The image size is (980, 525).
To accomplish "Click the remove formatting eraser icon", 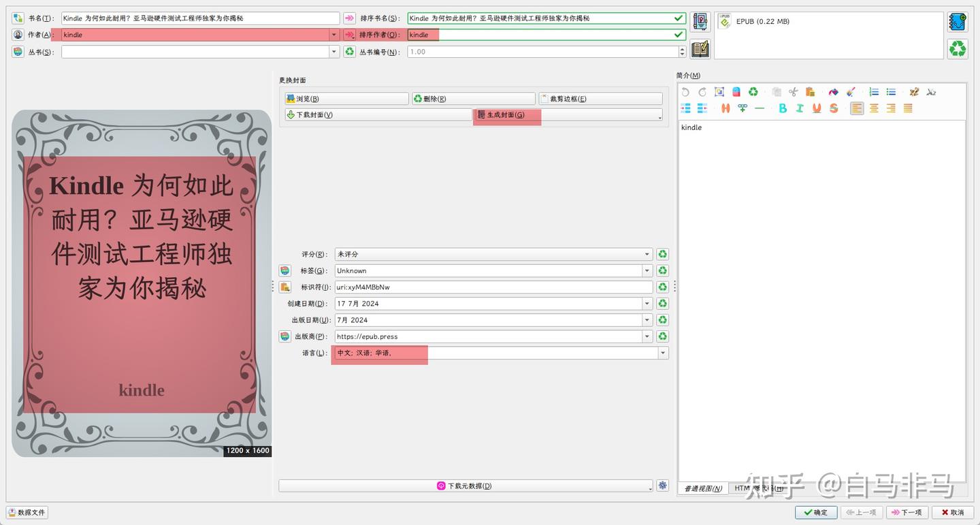I will click(736, 92).
